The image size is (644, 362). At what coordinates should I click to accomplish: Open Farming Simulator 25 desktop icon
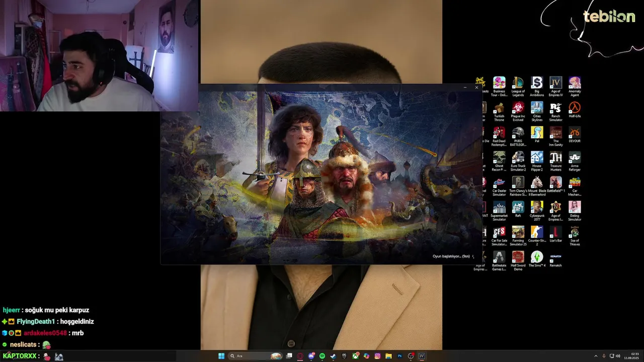pyautogui.click(x=518, y=236)
